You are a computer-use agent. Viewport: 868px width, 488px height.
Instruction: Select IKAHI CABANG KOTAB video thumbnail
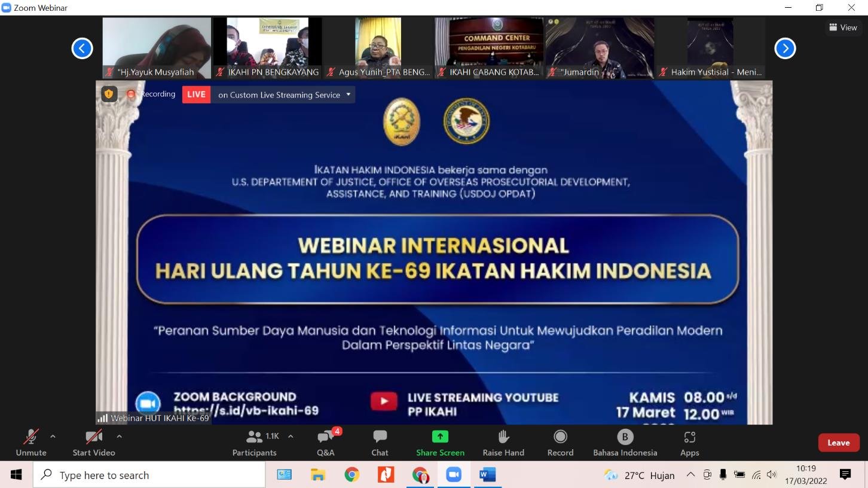point(489,48)
